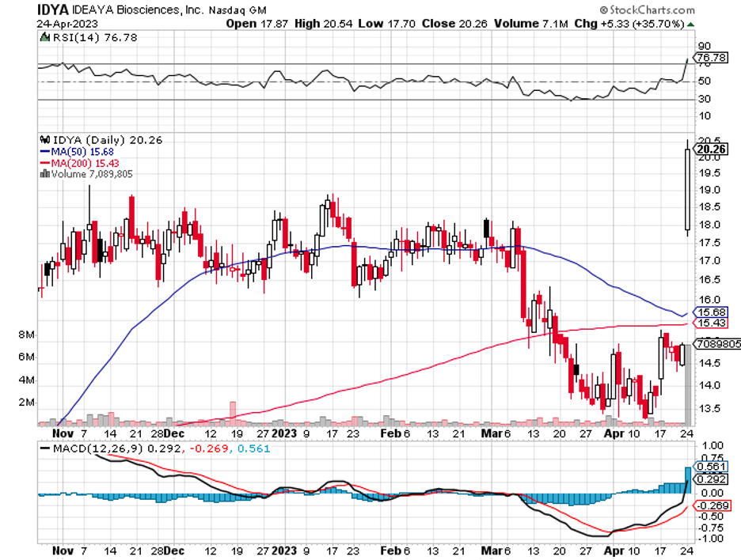Select the blue 15.68 MA(50) price tag
Image resolution: width=741 pixels, height=560 pixels.
point(708,312)
